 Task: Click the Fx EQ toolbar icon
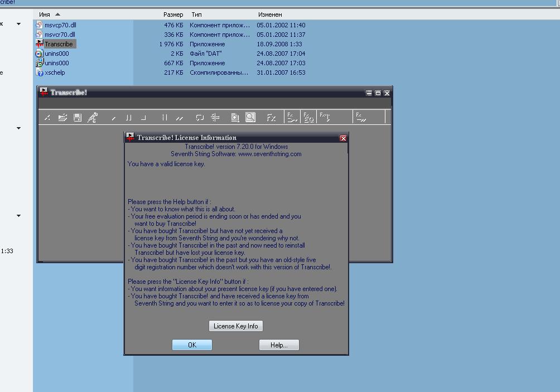coord(308,117)
